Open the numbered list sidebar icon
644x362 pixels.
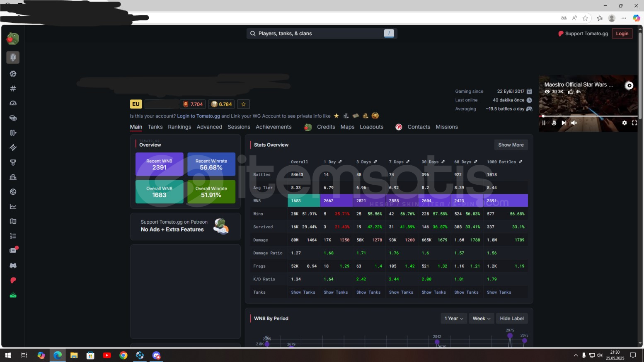[13, 236]
